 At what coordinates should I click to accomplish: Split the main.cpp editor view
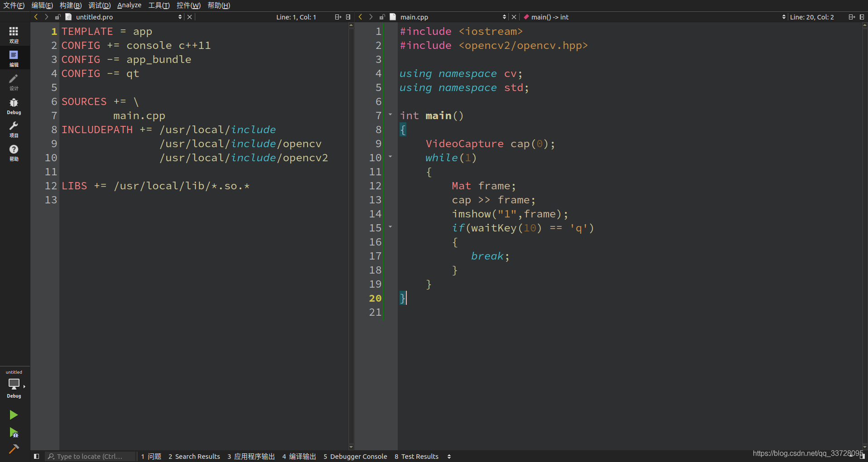click(852, 17)
